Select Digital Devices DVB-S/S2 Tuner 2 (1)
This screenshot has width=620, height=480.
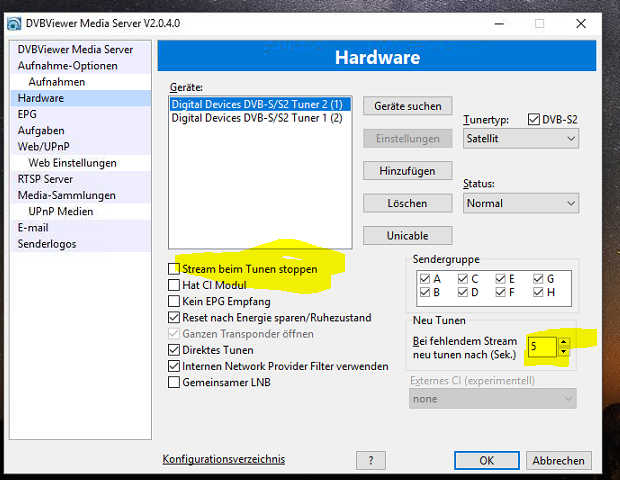260,104
